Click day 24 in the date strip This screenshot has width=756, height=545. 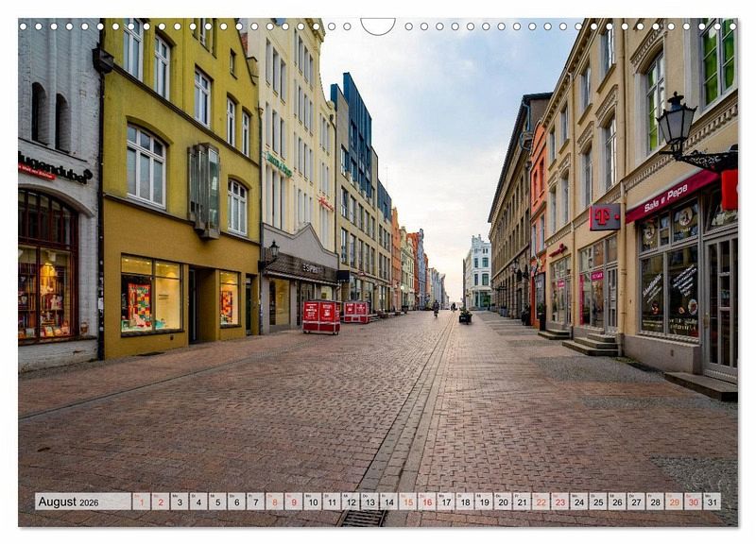578,502
